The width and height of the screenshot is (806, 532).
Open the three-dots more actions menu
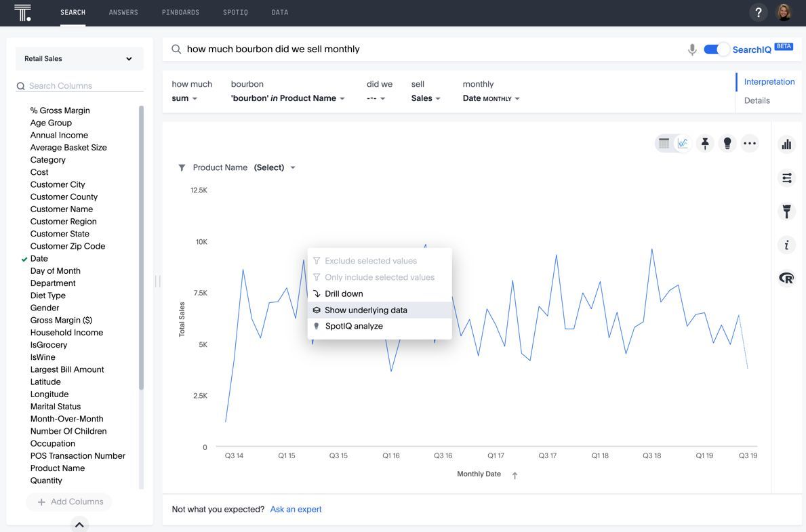(749, 143)
